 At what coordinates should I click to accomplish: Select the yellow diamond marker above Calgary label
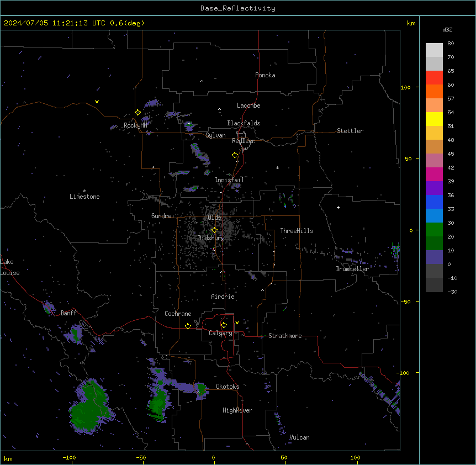click(x=224, y=325)
